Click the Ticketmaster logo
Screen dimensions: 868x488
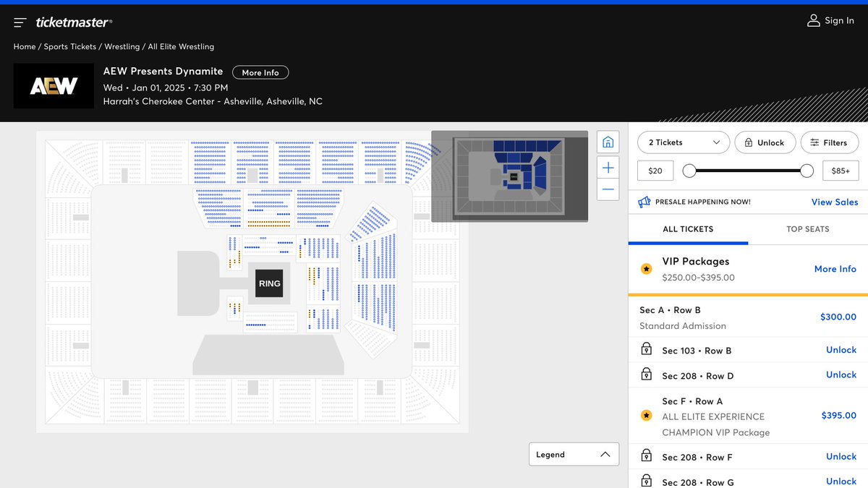[x=74, y=22]
